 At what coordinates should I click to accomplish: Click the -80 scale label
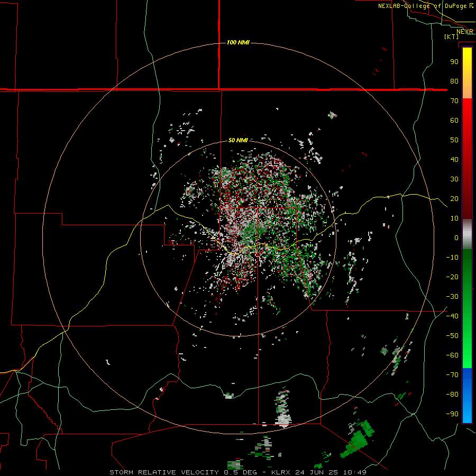click(452, 395)
